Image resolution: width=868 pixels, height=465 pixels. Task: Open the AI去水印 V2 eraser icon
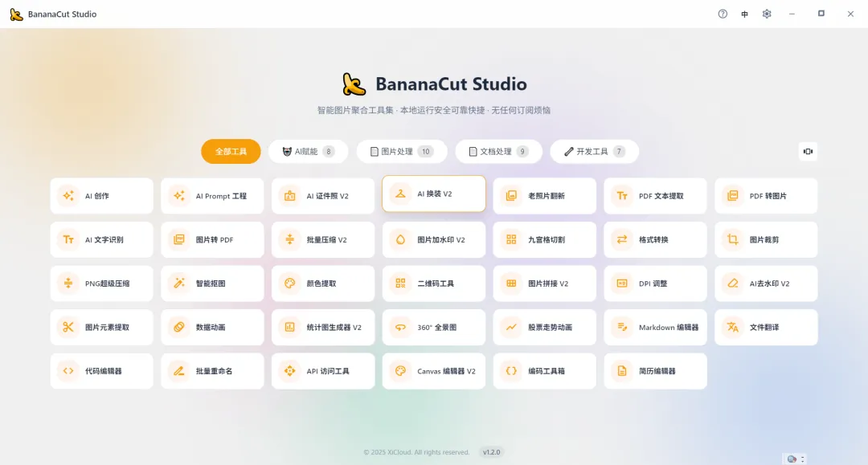click(732, 283)
